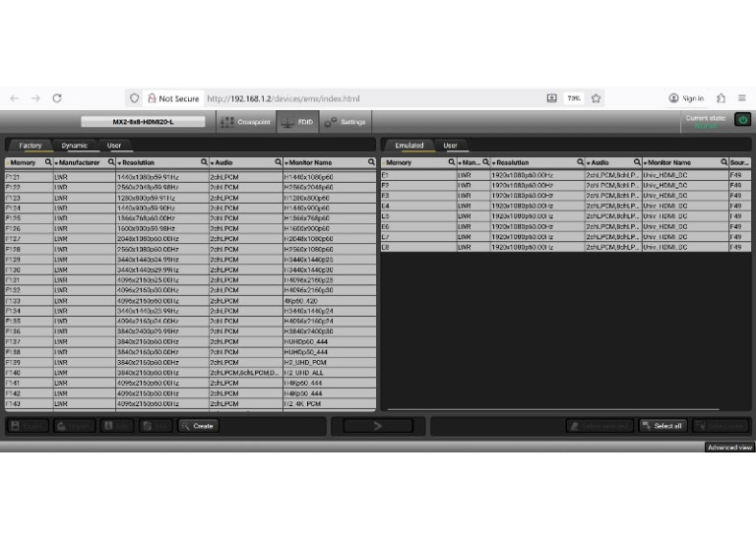Go back using the browser back arrow
Image resolution: width=756 pixels, height=539 pixels.
(15, 98)
